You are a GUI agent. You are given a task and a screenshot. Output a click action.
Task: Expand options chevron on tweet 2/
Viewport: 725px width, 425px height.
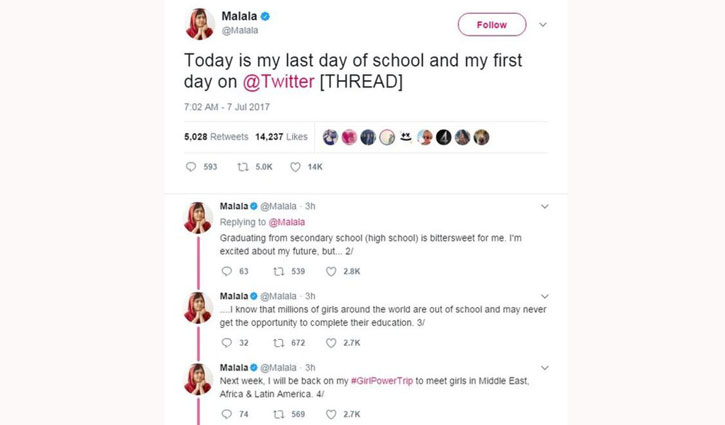[545, 206]
